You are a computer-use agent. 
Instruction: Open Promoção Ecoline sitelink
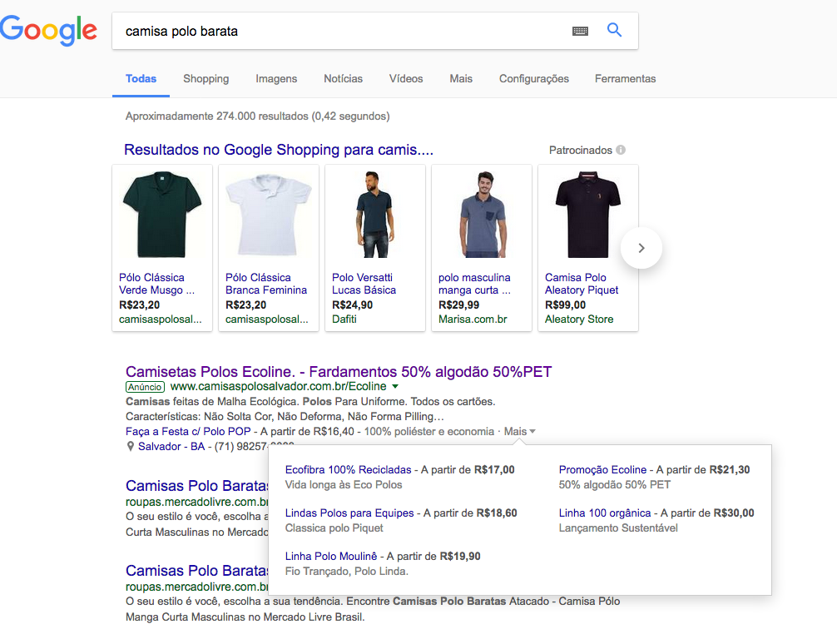point(602,470)
